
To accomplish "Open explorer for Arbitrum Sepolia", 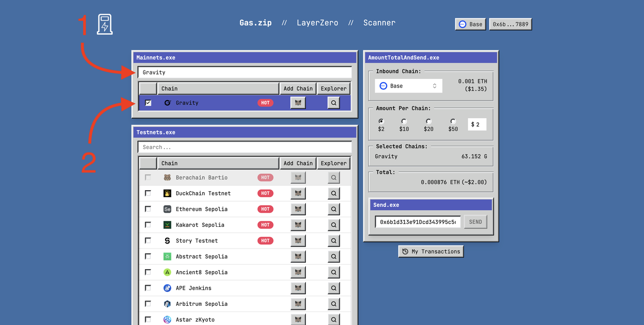I will coord(334,304).
